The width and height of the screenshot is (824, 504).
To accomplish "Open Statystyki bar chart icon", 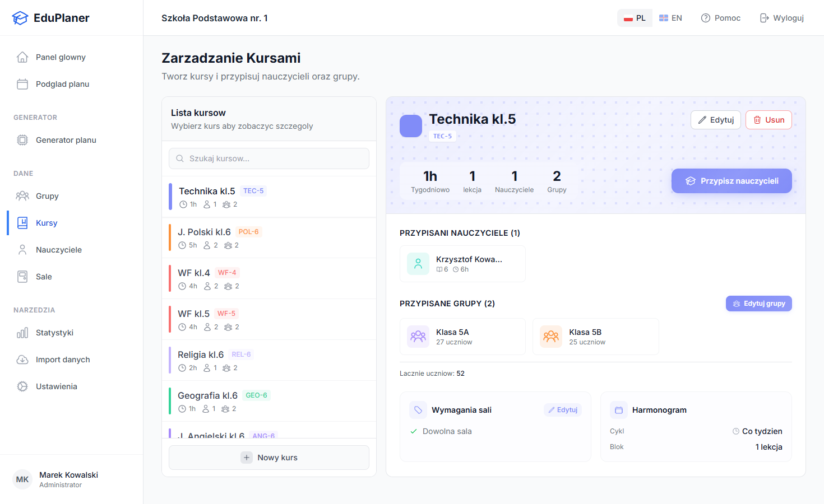I will click(22, 333).
